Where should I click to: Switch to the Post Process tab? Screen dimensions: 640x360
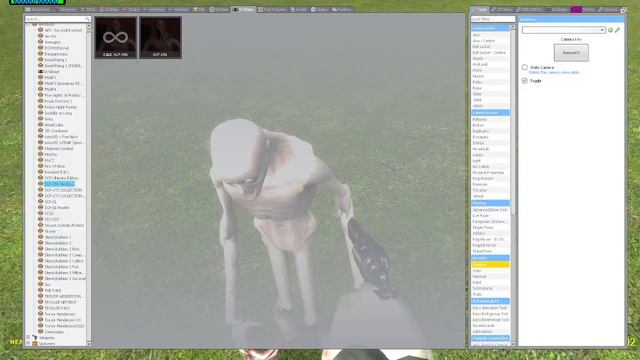point(272,9)
